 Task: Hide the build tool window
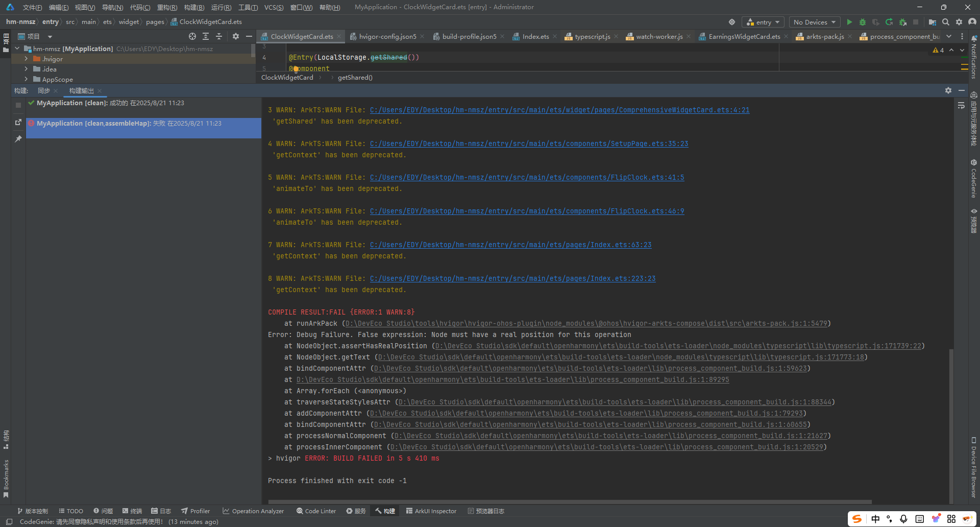click(962, 90)
